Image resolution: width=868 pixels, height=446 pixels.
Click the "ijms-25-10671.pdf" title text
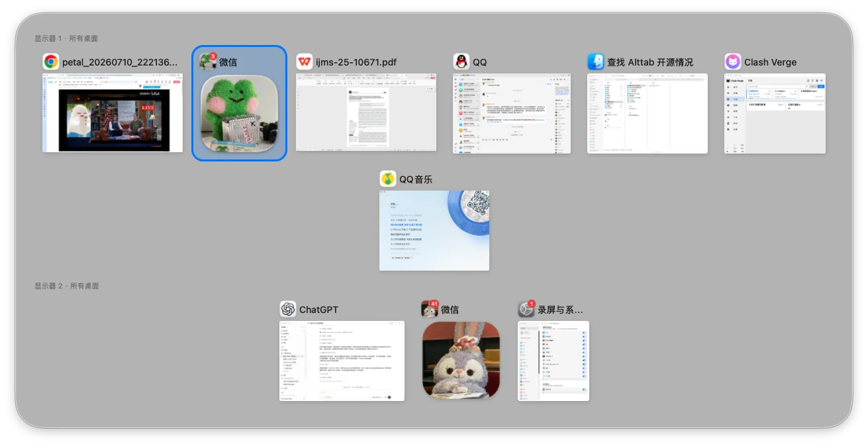(356, 62)
